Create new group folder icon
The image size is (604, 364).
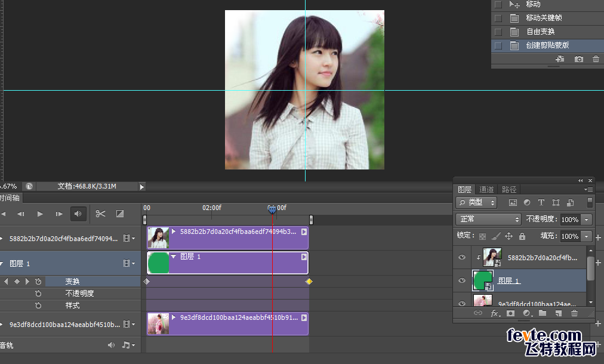543,313
